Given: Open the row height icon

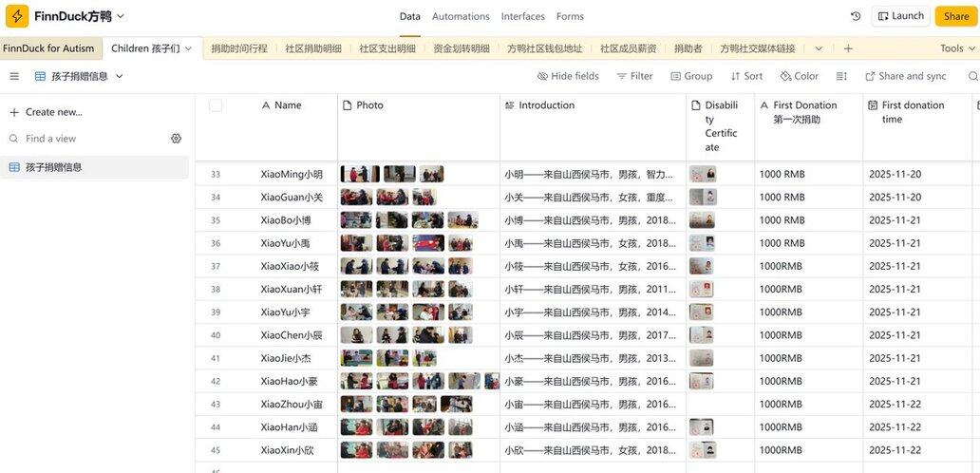Looking at the screenshot, I should click(841, 76).
